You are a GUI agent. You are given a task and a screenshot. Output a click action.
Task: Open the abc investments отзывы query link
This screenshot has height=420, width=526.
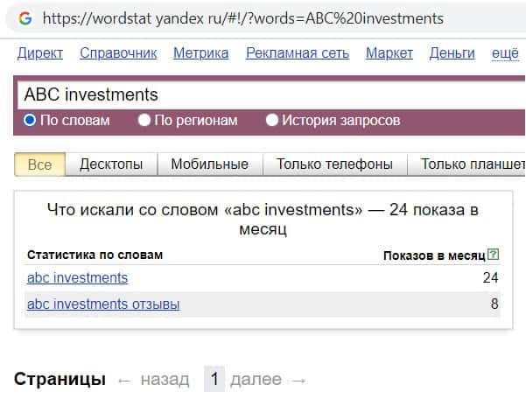103,304
